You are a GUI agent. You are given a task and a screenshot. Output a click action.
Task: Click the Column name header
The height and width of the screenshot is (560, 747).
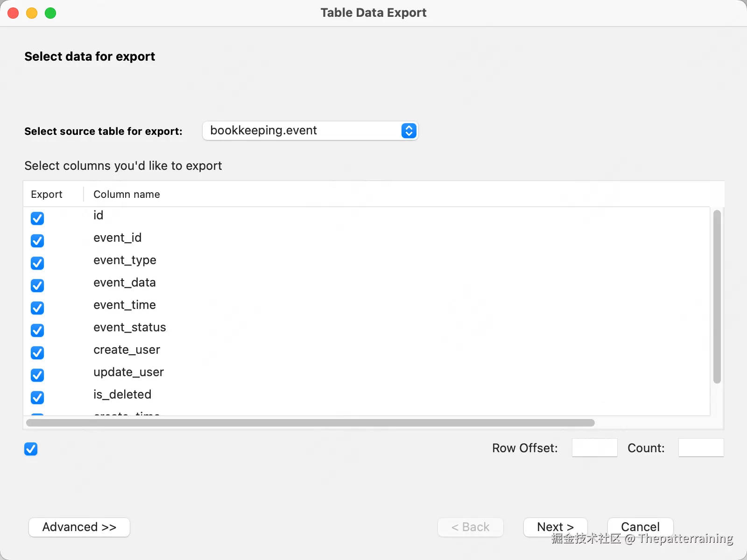(x=127, y=195)
